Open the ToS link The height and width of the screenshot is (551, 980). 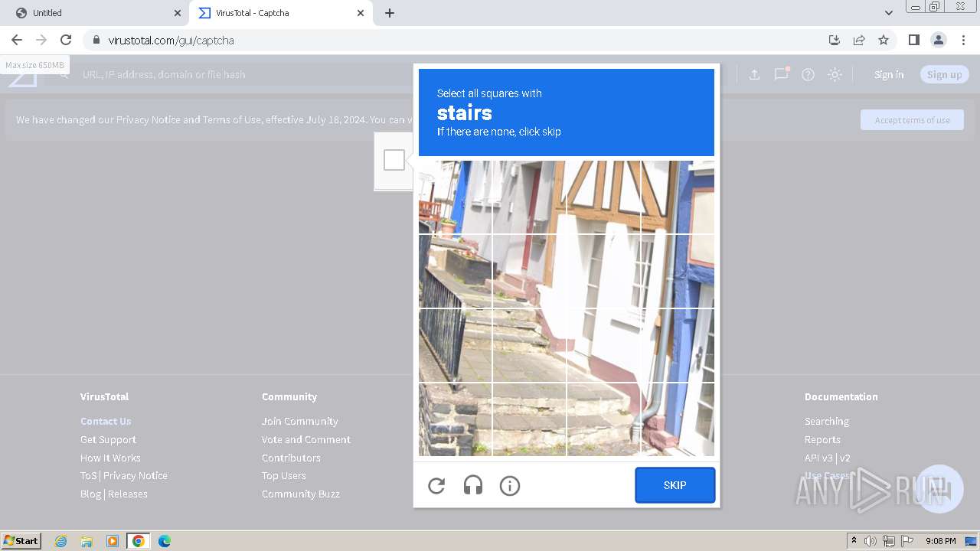click(89, 475)
